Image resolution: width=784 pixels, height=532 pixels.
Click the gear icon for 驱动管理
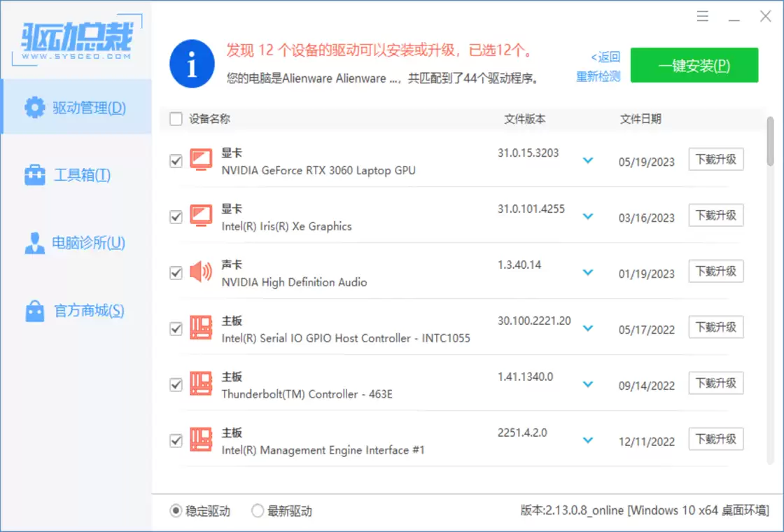34,108
